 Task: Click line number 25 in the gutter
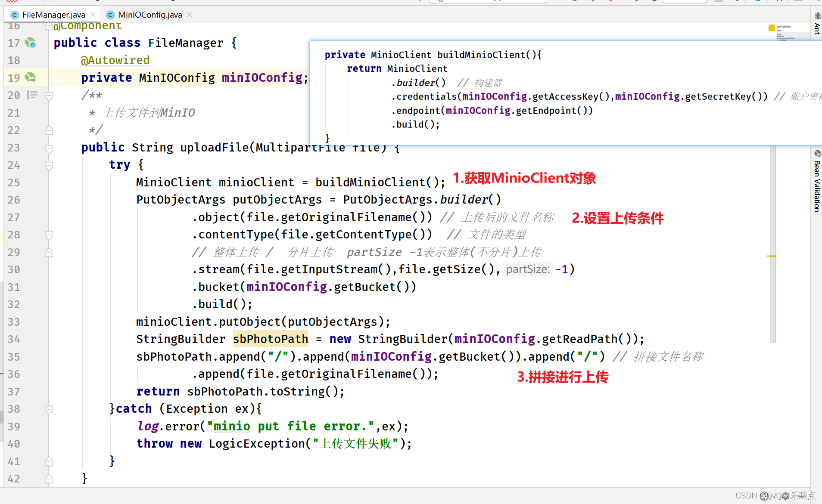(14, 182)
